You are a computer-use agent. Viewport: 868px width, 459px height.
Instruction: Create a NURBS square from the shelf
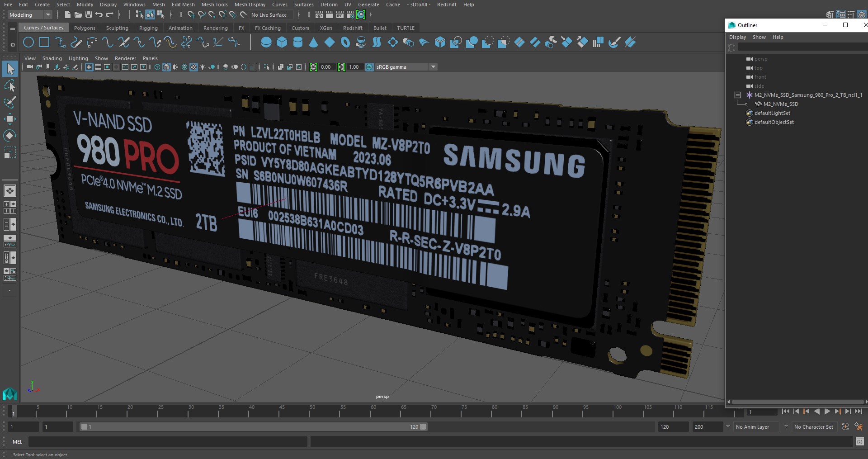(44, 43)
